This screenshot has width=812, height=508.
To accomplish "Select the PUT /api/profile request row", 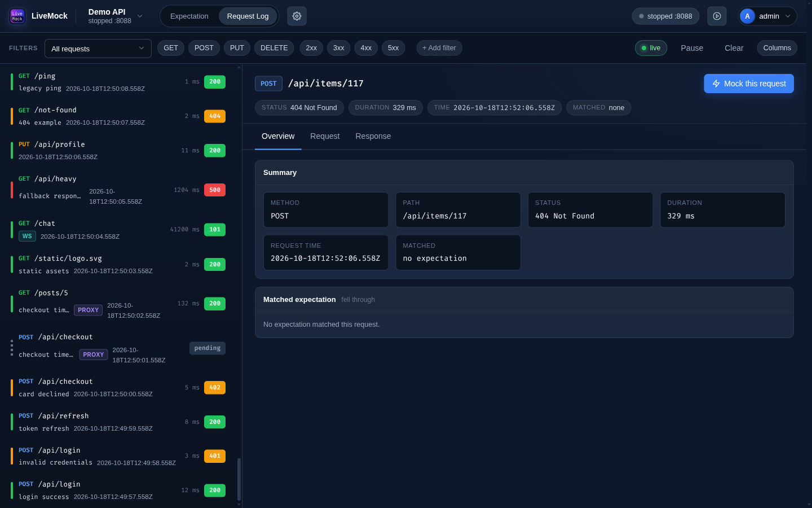I will (118, 151).
